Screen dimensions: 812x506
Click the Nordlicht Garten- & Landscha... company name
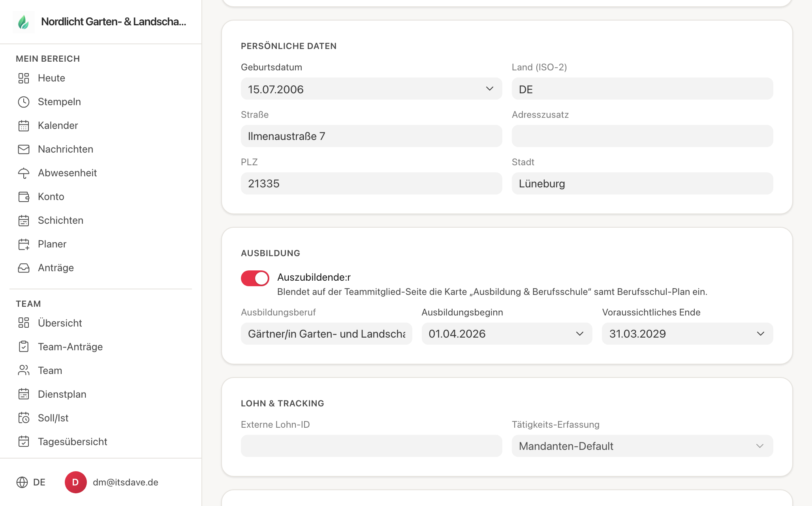tap(114, 22)
